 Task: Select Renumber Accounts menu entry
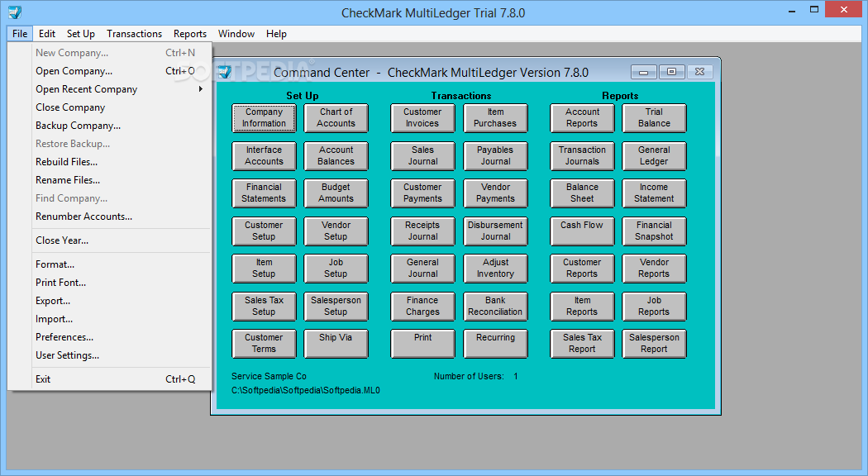110,217
